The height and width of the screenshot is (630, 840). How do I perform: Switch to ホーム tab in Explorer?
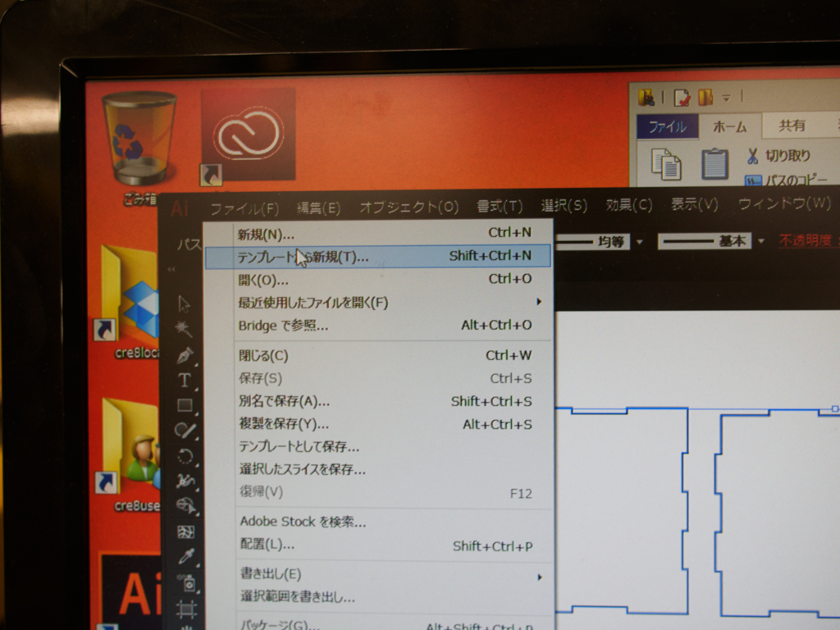point(729,126)
